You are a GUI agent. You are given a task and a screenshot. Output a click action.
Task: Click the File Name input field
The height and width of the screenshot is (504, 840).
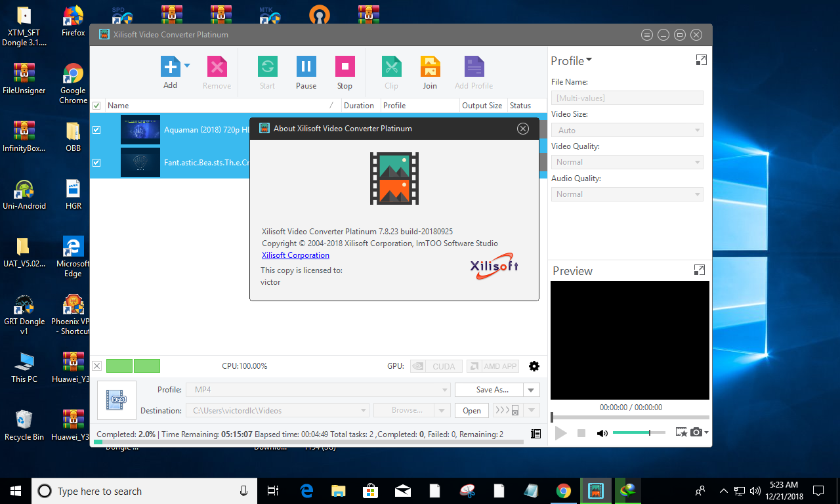pos(627,98)
